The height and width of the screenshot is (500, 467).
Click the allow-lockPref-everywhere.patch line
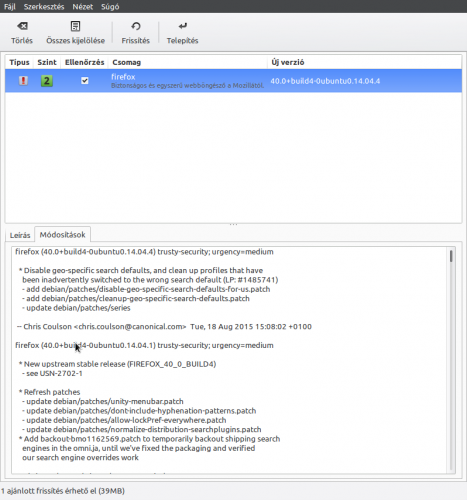pyautogui.click(x=124, y=420)
